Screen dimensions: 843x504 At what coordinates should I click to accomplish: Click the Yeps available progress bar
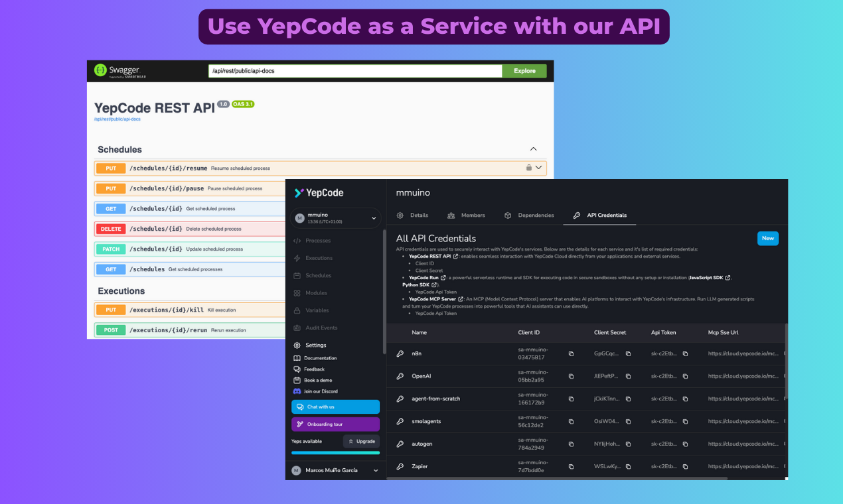(335, 452)
